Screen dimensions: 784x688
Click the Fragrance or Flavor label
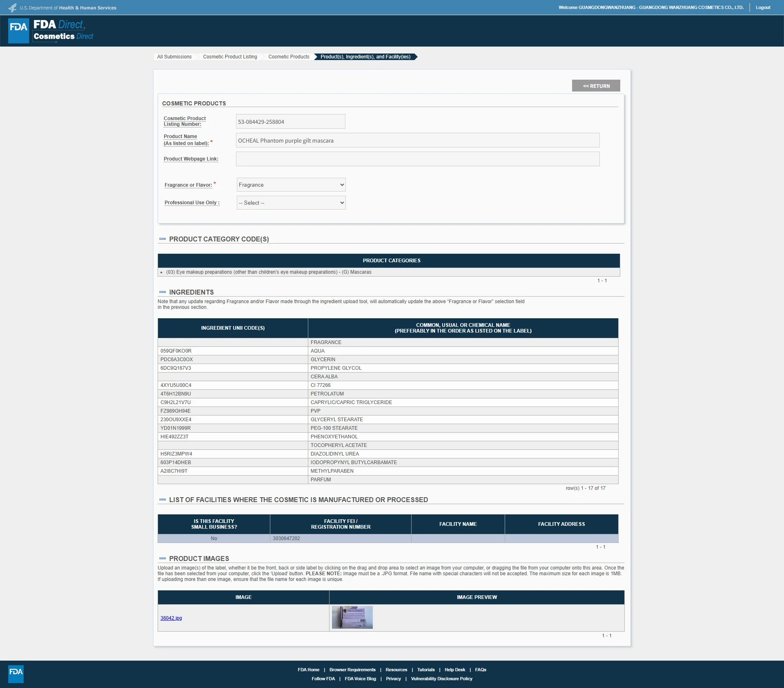tap(188, 185)
